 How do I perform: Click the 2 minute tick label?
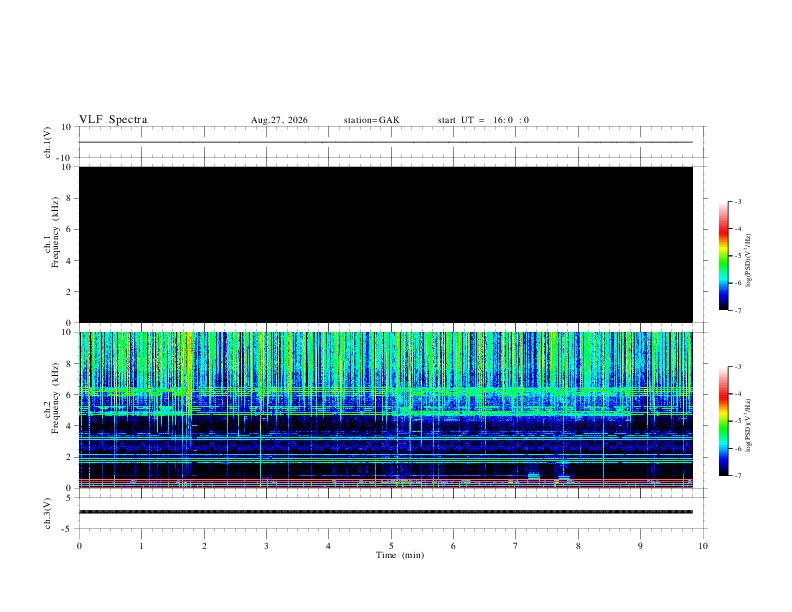tap(204, 546)
